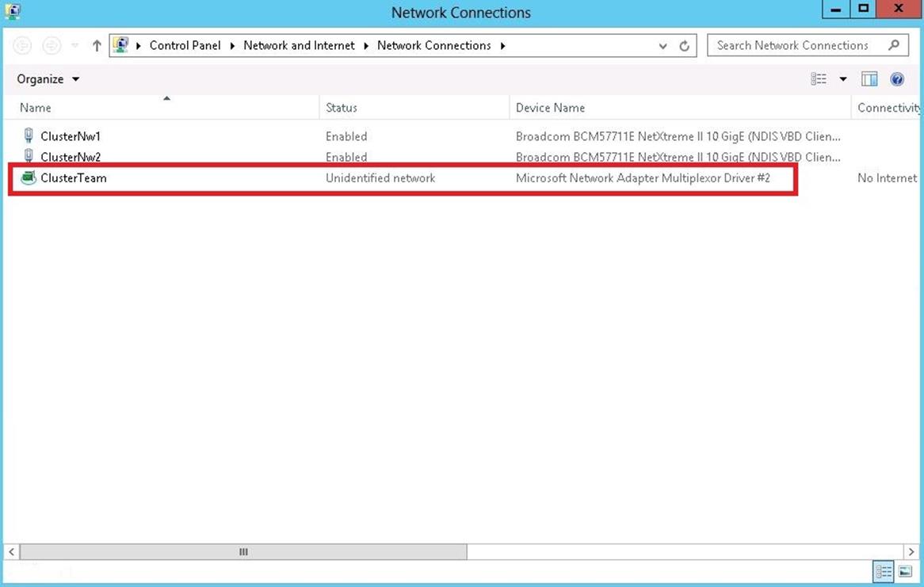Sort by the Status column header

pos(414,107)
